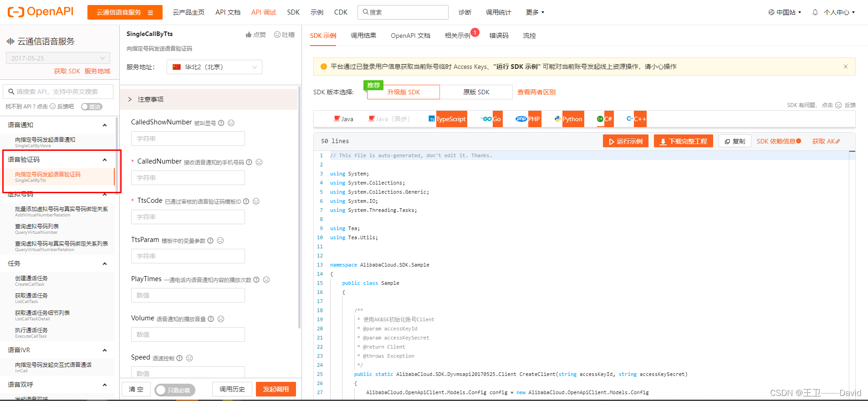868x401 pixels.
Task: Toggle the 简洁 switch
Action: click(x=92, y=107)
